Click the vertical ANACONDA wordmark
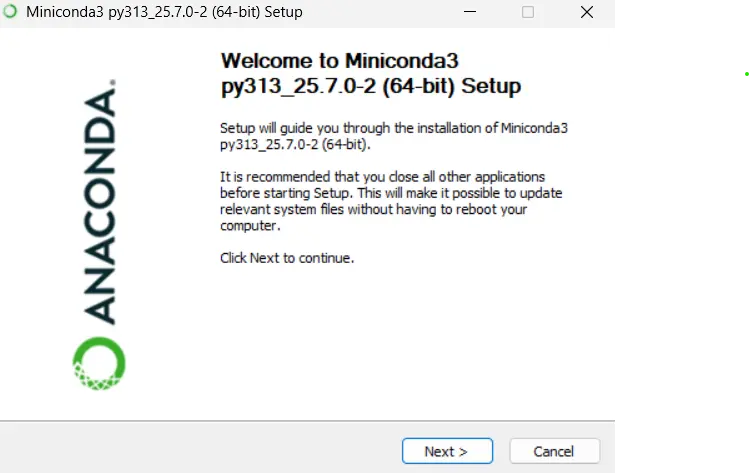The image size is (750, 473). (x=100, y=202)
